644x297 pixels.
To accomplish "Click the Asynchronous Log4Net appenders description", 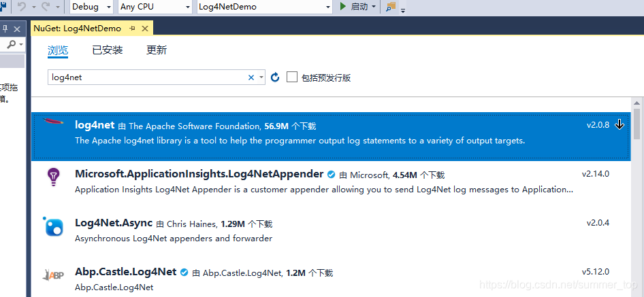I will tap(174, 239).
